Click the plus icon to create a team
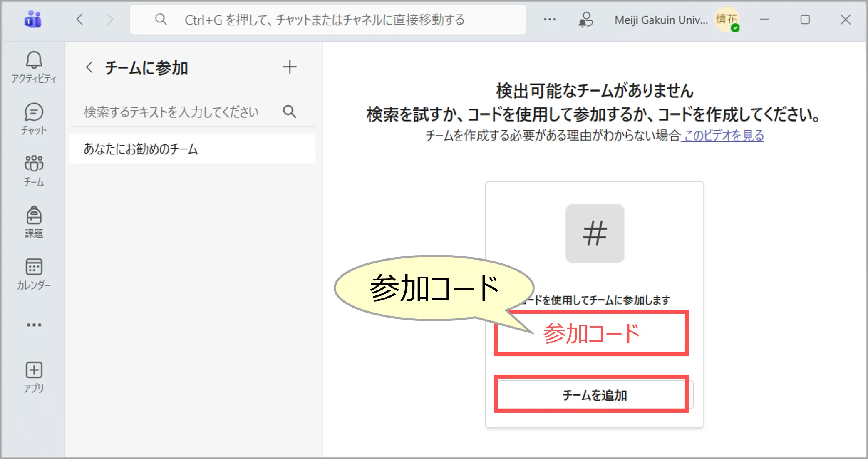868x459 pixels. coord(290,67)
